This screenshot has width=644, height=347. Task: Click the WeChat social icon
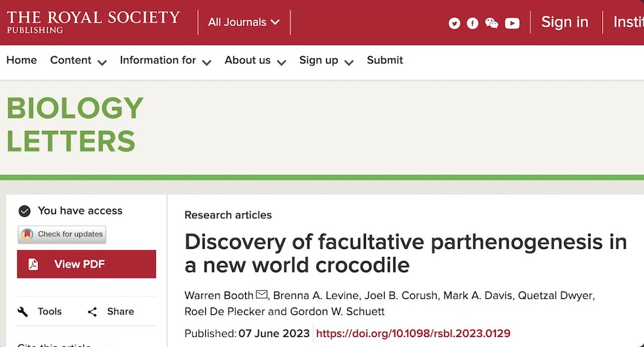492,23
